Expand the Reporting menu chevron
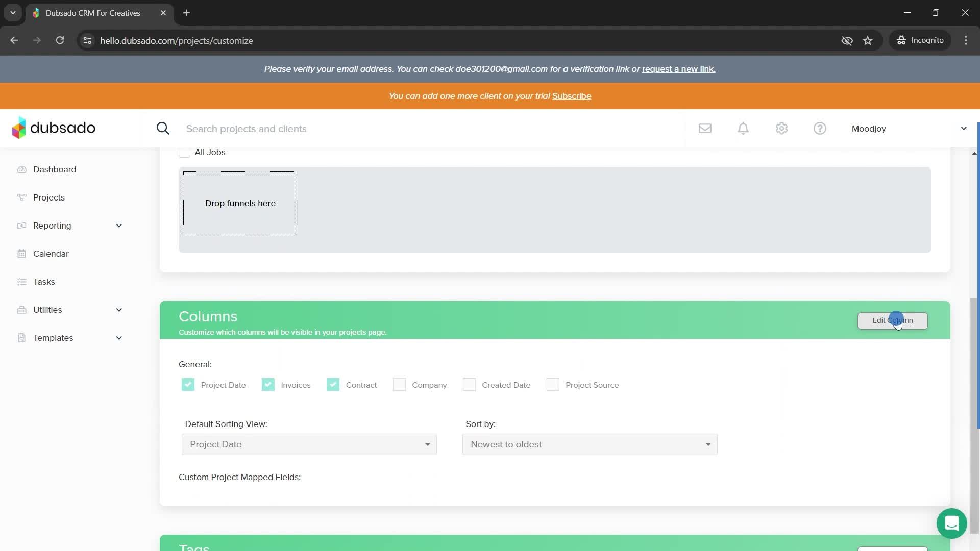This screenshot has height=551, width=980. tap(119, 226)
